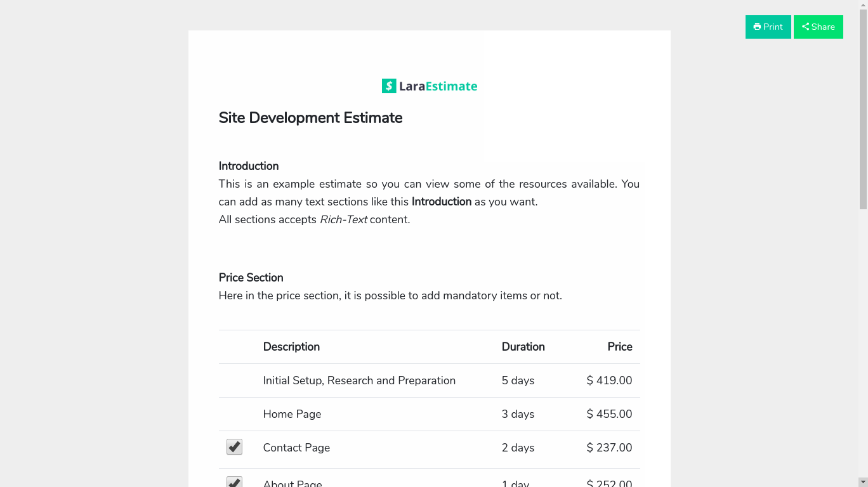This screenshot has height=487, width=868.
Task: Click the share arrow icon on the Share button
Action: click(x=805, y=27)
